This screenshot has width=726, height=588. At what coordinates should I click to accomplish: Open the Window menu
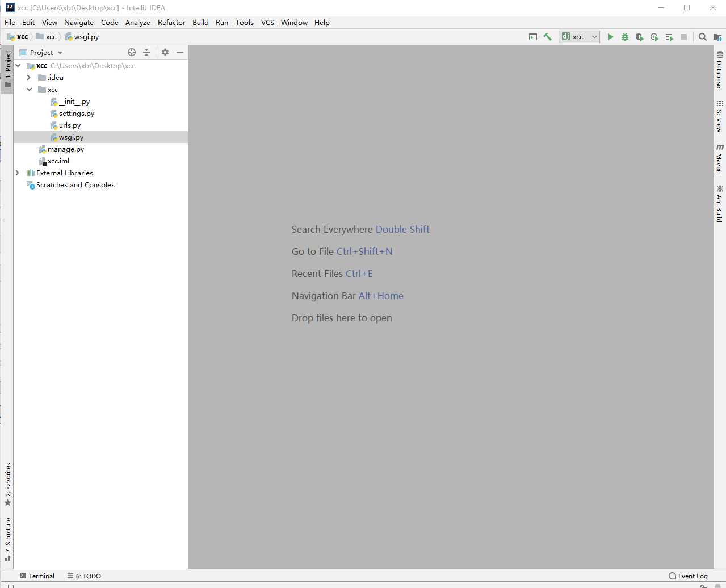click(294, 23)
